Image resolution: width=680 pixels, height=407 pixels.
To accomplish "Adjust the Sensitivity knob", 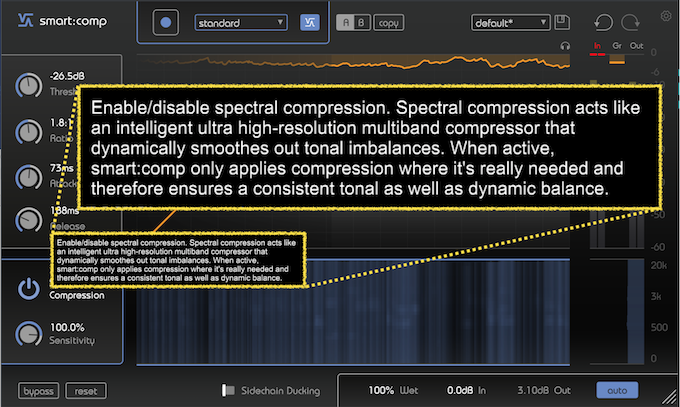I will point(29,334).
